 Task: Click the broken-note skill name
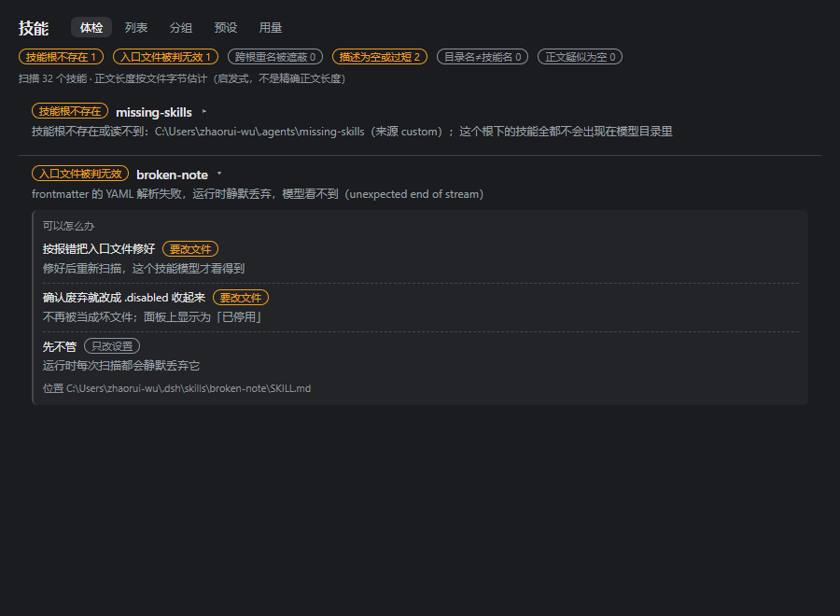click(172, 175)
